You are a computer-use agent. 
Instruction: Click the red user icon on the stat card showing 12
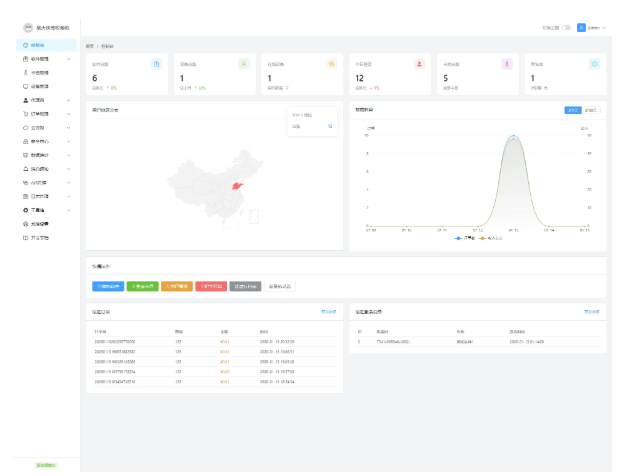(x=419, y=64)
